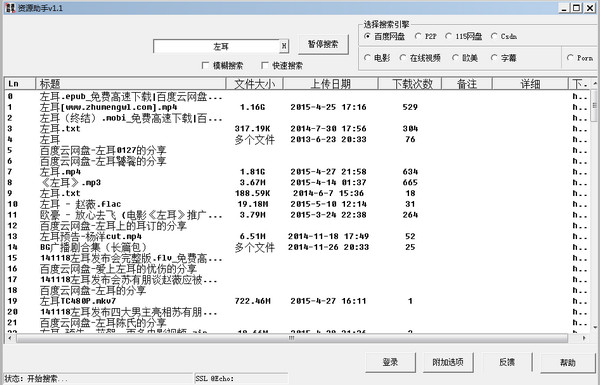Select row 左耳[www.zhumengwl.com].mp4
The width and height of the screenshot is (600, 385).
pyautogui.click(x=298, y=107)
